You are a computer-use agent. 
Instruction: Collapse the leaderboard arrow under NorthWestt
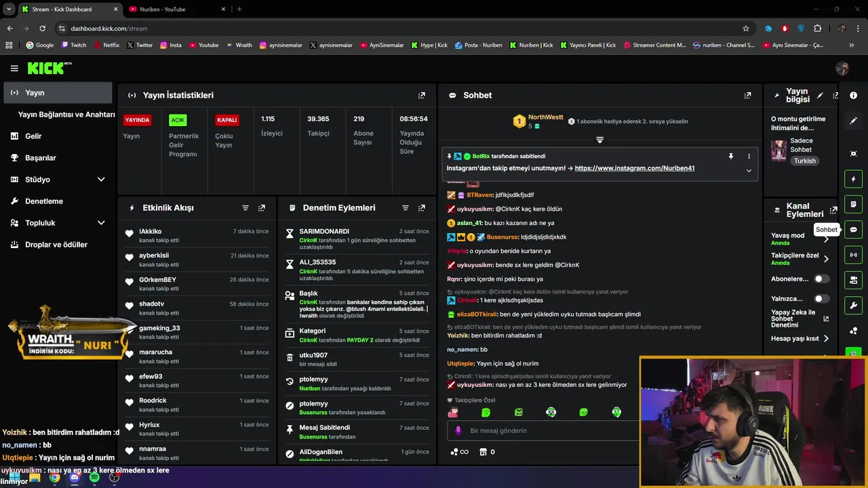[x=599, y=140]
